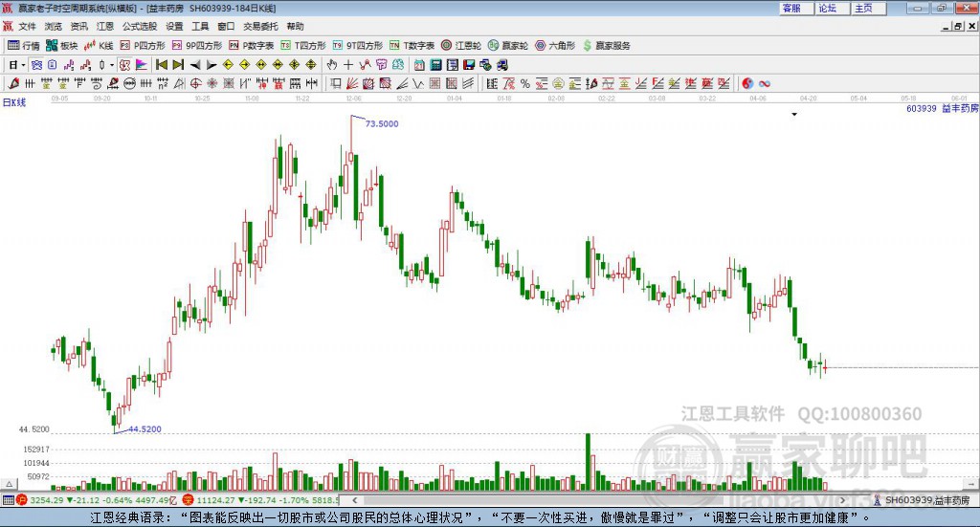Click the black left arrow icon
Screen dimensions: 980x527
[195, 65]
